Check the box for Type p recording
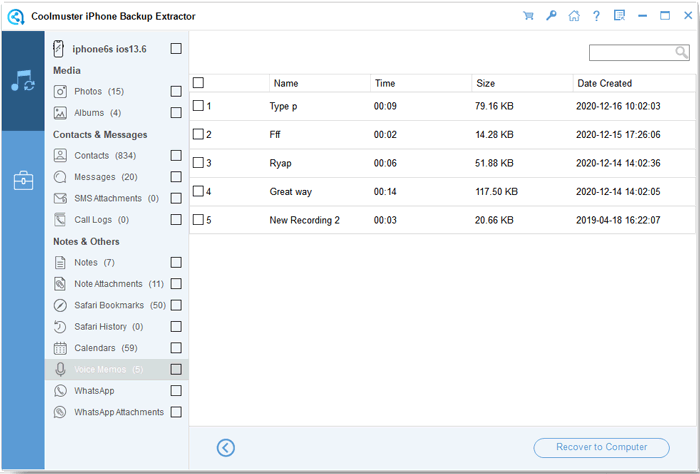 point(198,106)
